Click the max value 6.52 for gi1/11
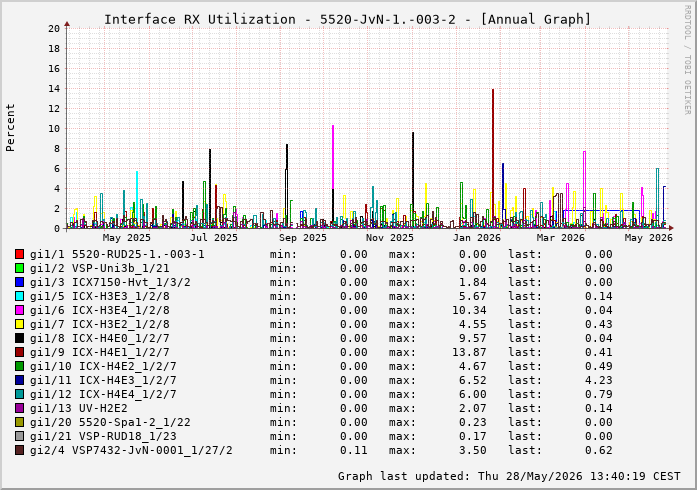 [473, 380]
